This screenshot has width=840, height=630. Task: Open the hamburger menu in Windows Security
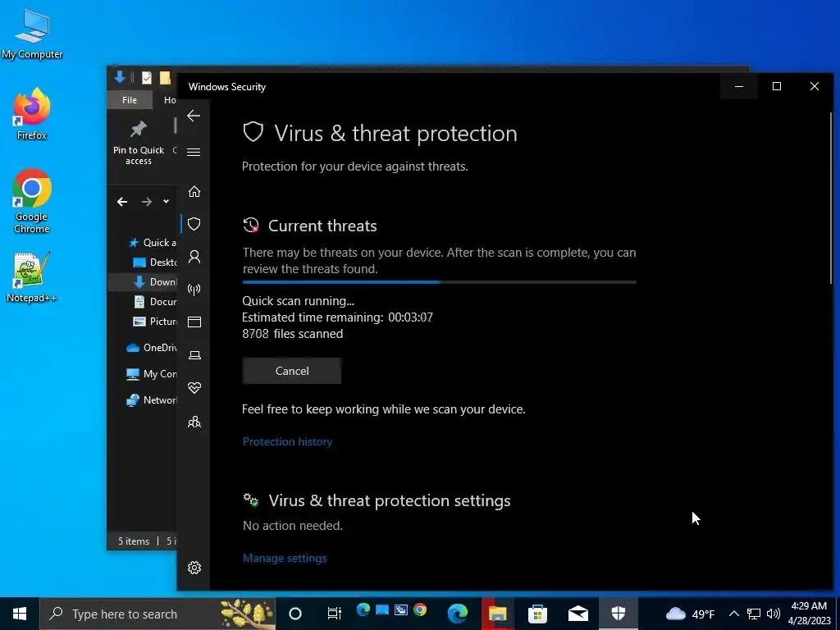pyautogui.click(x=194, y=152)
